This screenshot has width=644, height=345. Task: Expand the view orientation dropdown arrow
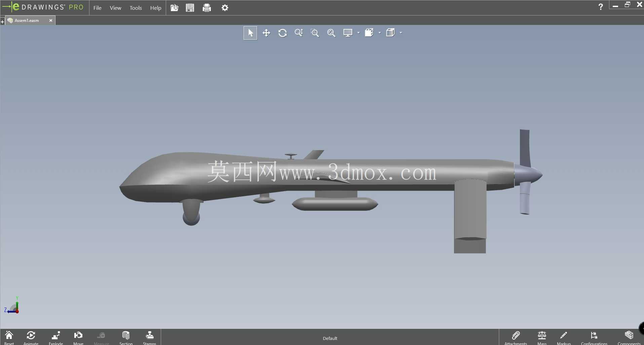[x=380, y=33]
